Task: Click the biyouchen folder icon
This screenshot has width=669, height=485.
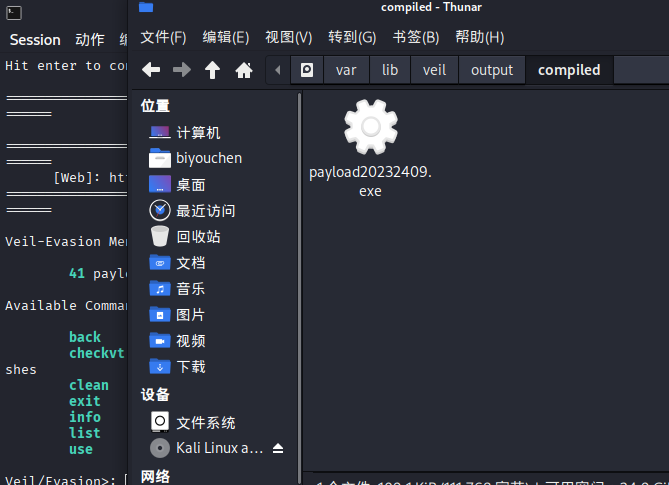Action: tap(160, 158)
